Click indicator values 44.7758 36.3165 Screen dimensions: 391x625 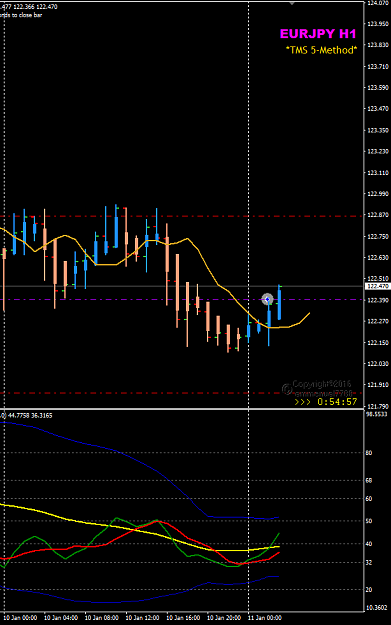(30, 415)
